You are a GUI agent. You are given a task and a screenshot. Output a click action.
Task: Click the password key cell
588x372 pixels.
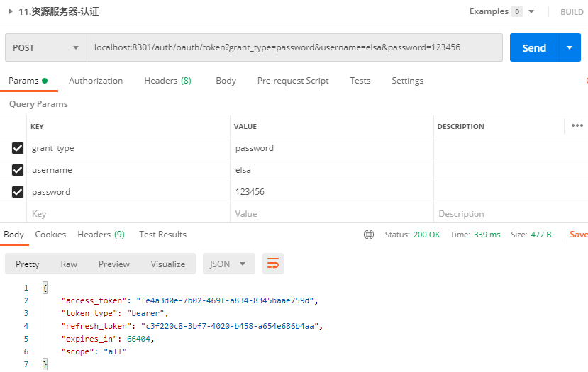(128, 192)
